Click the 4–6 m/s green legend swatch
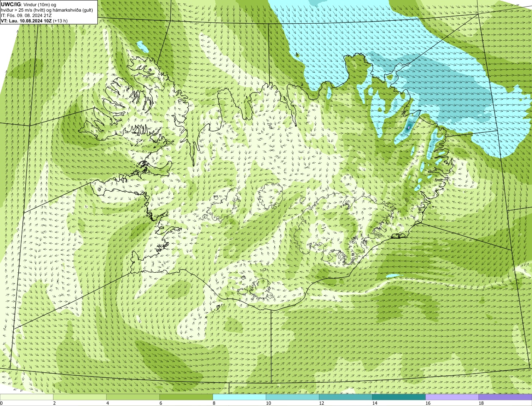The image size is (532, 406). 133,397
